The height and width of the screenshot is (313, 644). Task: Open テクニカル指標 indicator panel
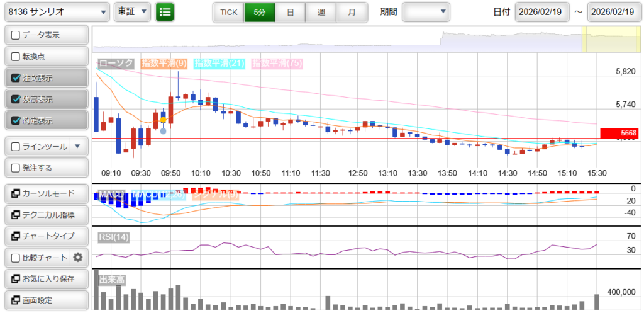point(45,215)
